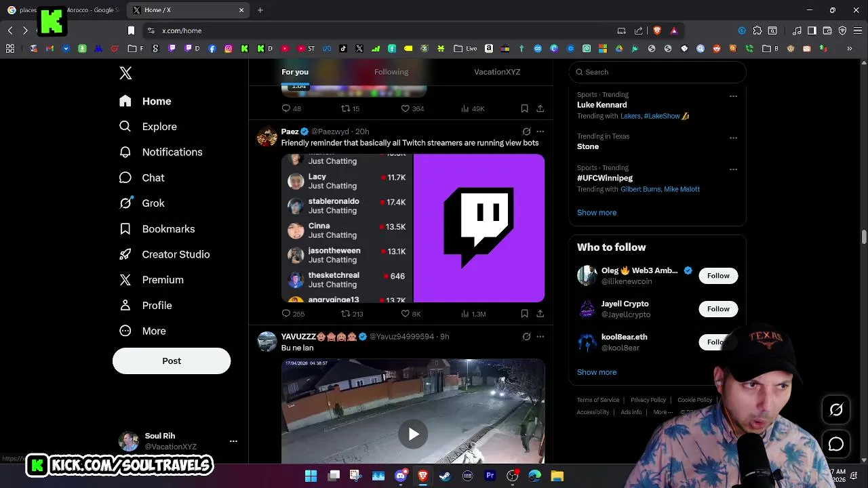Open Terms of Service link
Viewport: 868px width, 488px height.
tap(598, 400)
